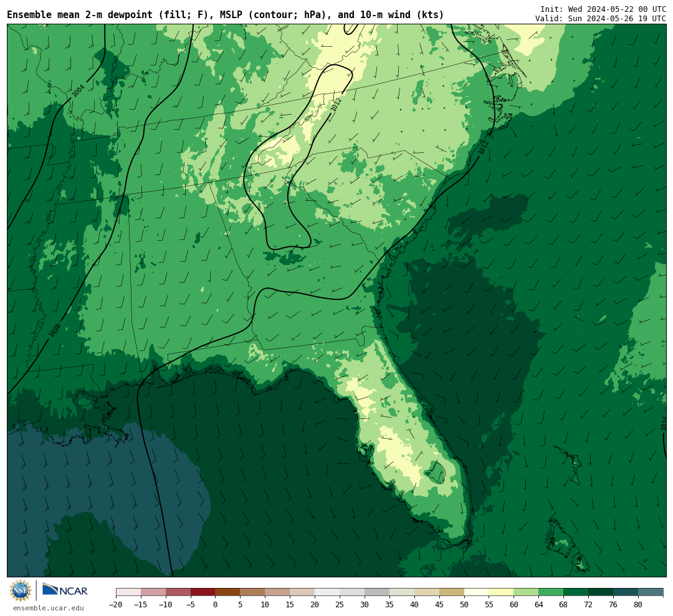Select the dark red -5 to 0 swatch
Viewport: 673px width, 616px height.
203,592
